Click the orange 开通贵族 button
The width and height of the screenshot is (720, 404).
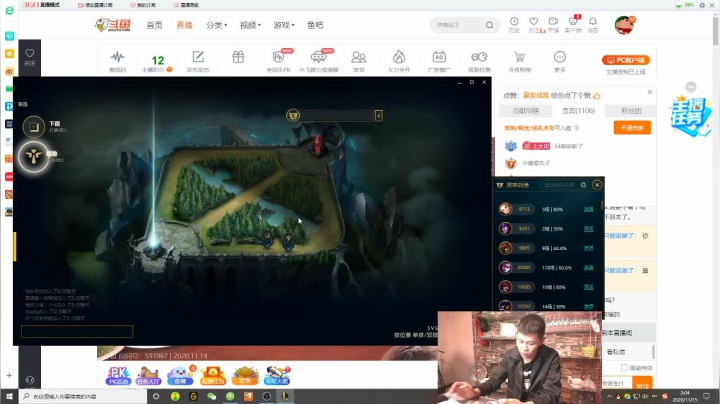pos(632,128)
